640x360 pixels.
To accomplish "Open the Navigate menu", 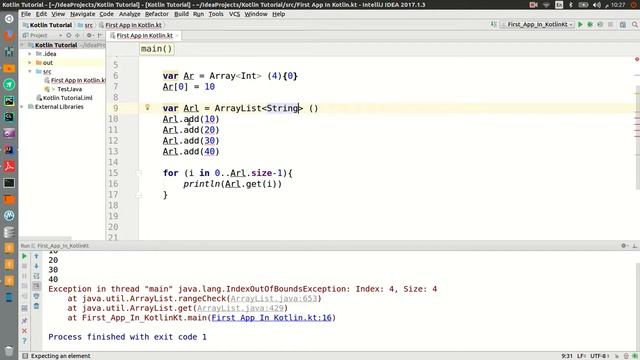I will click(x=82, y=14).
